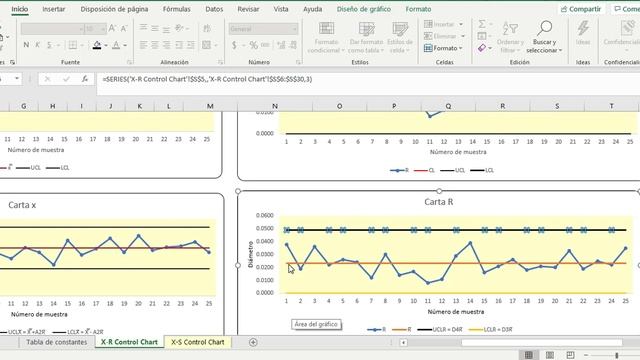This screenshot has width=640, height=360.
Task: Select the Carta R chart title
Action: [439, 202]
